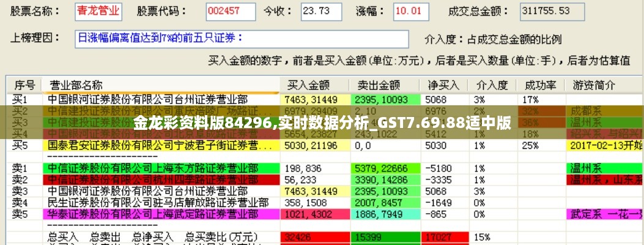Screen dimensions: 644x245
Task: Click 民生证券 驻马店解放路证券营业部 name
Action: [158, 203]
